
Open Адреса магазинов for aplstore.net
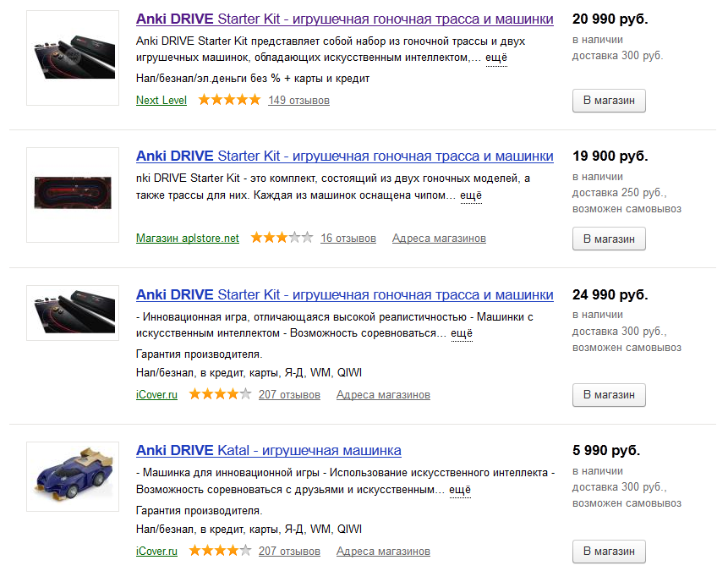coord(438,238)
